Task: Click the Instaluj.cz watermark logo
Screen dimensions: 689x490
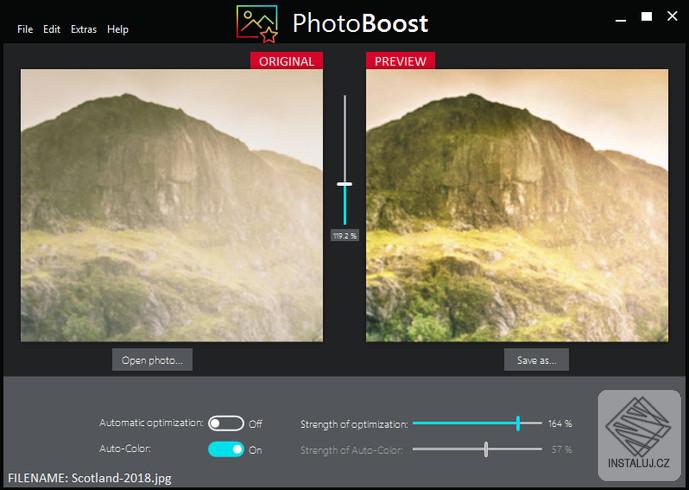Action: click(639, 435)
